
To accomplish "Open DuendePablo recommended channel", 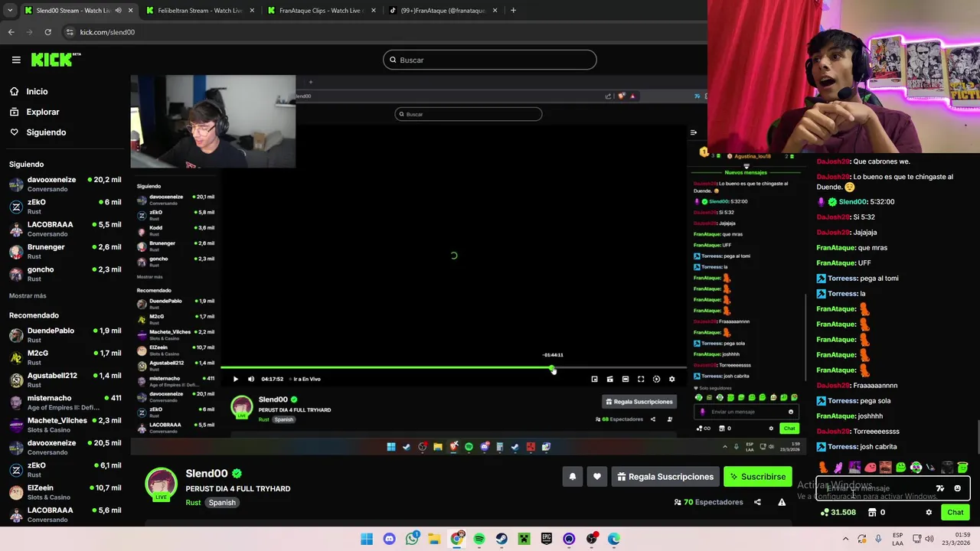I will coord(64,335).
